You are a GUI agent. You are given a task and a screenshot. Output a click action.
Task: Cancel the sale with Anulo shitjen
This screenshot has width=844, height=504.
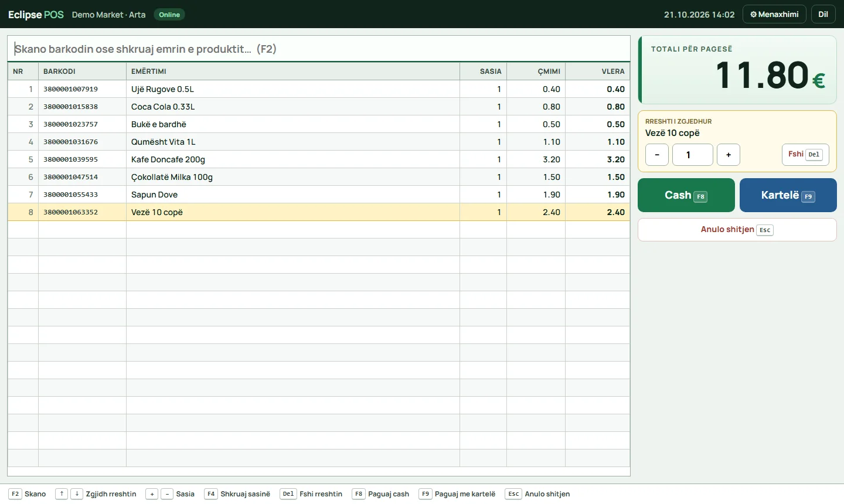(x=737, y=230)
